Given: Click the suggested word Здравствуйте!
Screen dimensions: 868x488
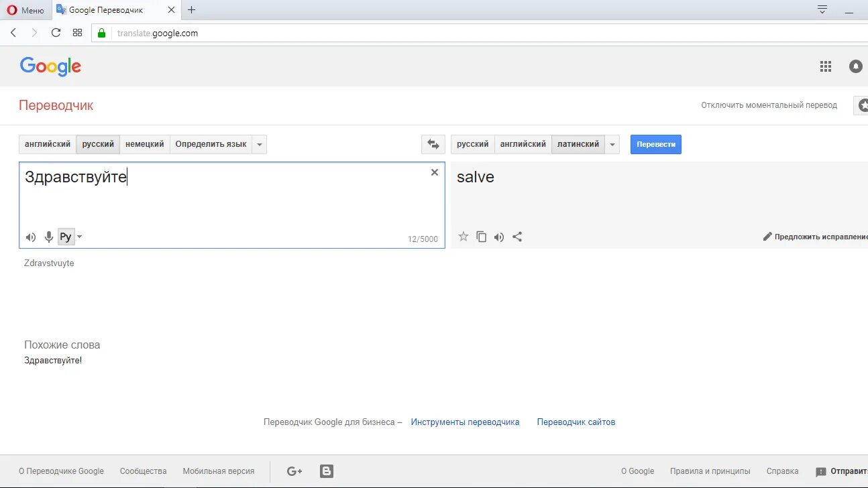Looking at the screenshot, I should 53,361.
